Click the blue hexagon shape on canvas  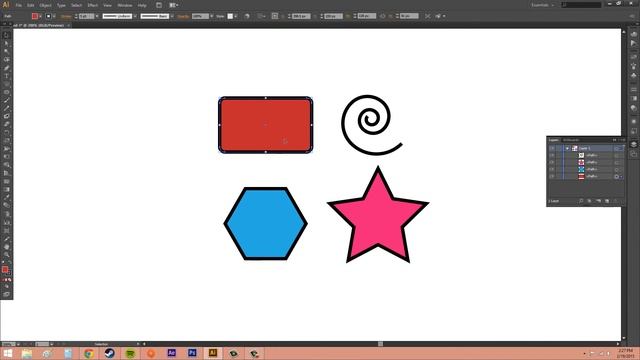tap(266, 224)
